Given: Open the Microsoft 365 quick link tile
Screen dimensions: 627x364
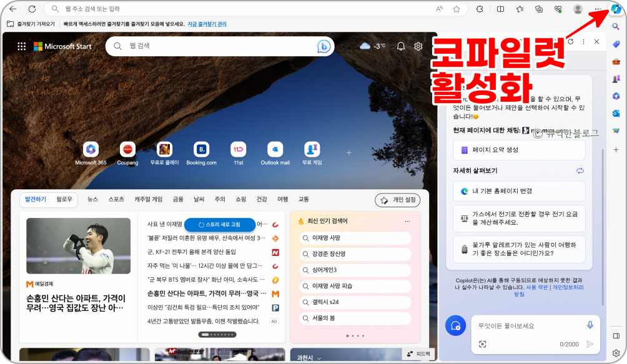Looking at the screenshot, I should pos(91,153).
